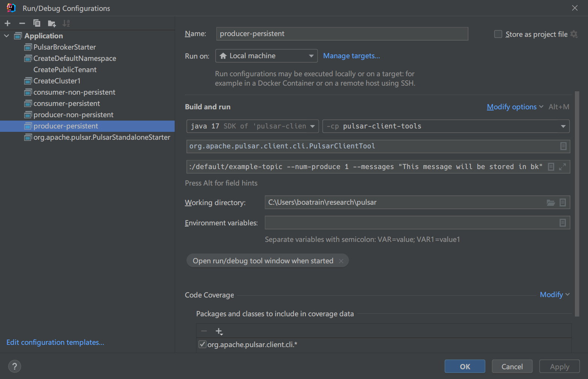
Task: Remove the selected run configuration
Action: point(22,23)
